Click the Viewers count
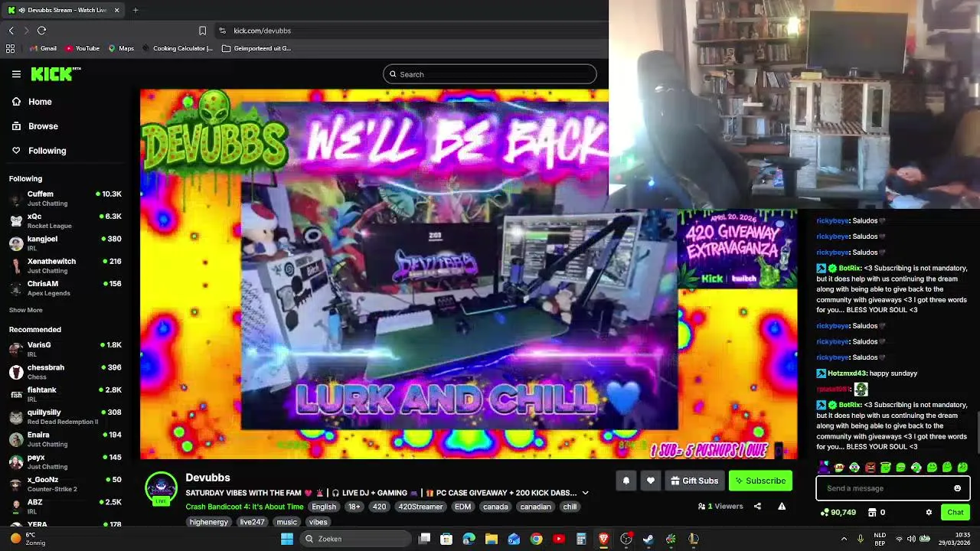 pyautogui.click(x=720, y=506)
